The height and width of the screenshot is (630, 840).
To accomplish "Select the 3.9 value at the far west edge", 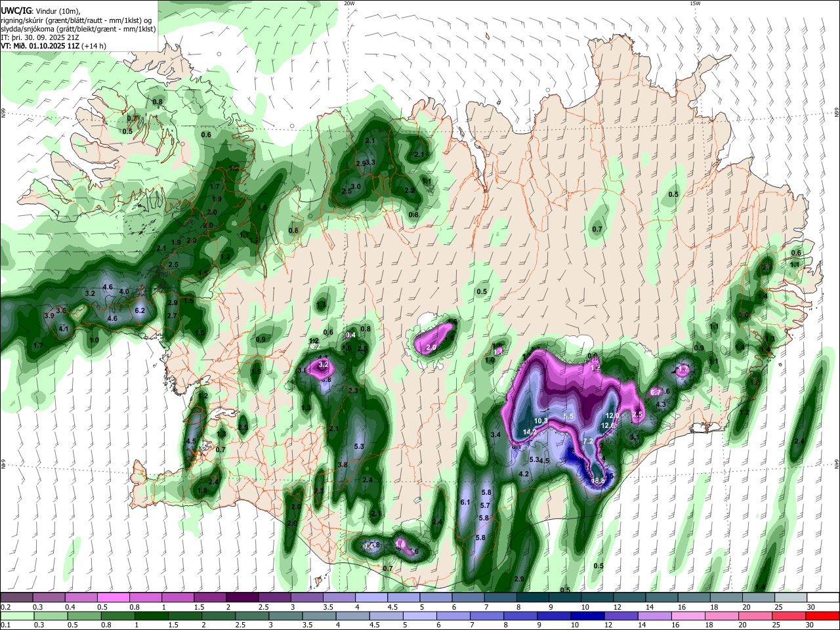I will tap(49, 316).
